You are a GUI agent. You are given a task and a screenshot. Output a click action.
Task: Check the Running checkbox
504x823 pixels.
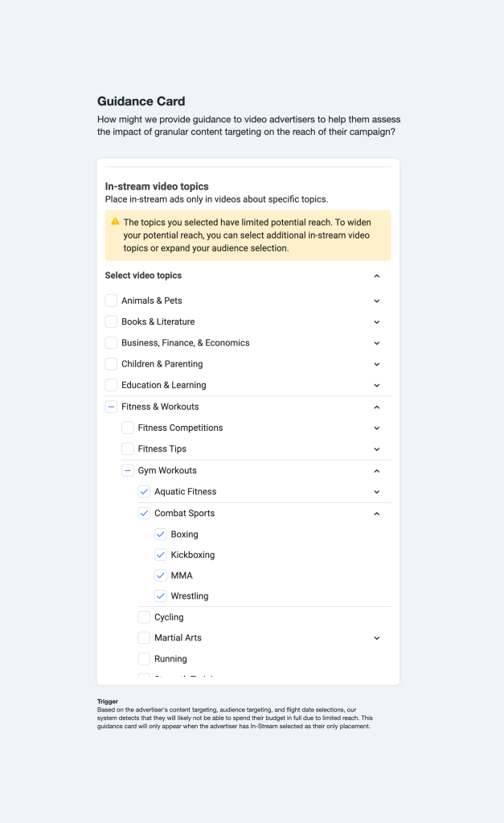click(144, 659)
